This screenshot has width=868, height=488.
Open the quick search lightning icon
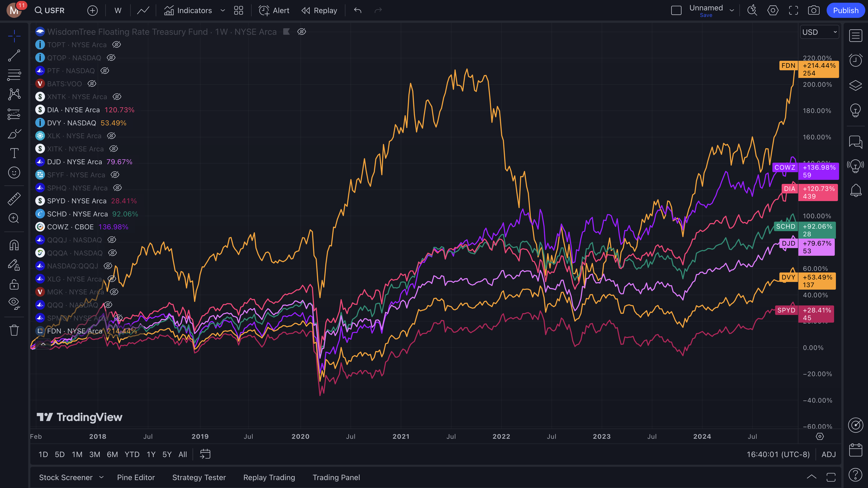click(x=752, y=10)
